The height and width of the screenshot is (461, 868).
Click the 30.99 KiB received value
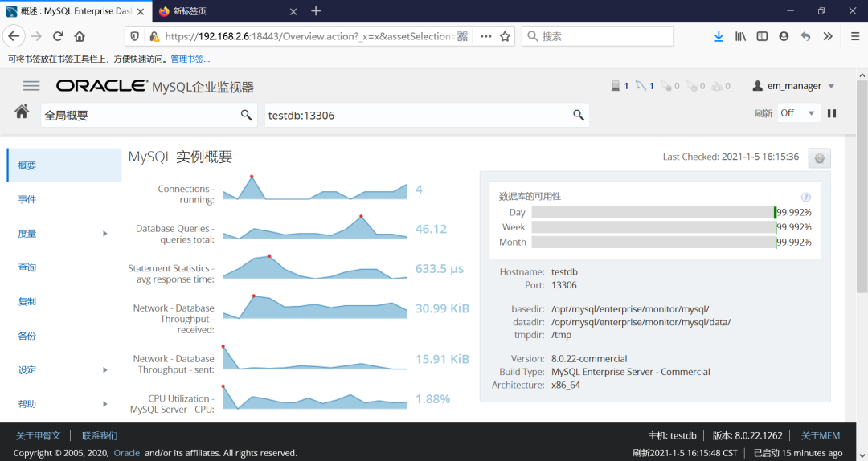click(442, 308)
